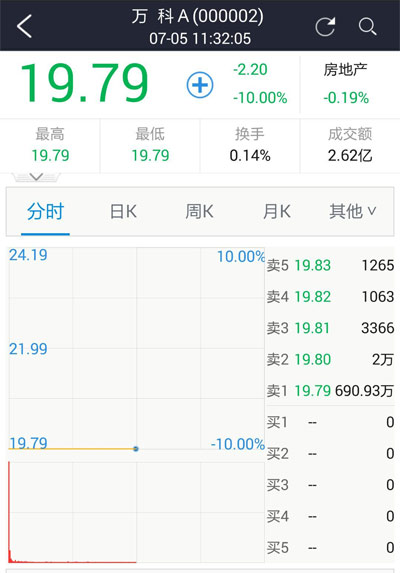Image resolution: width=400 pixels, height=573 pixels.
Task: Select the 卖5 19.83 order row
Action: click(x=330, y=265)
